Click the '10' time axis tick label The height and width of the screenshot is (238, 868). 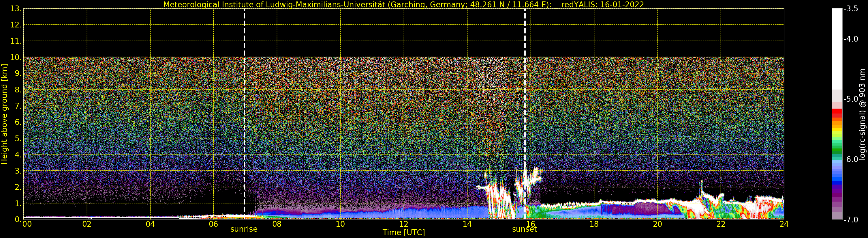click(x=340, y=224)
